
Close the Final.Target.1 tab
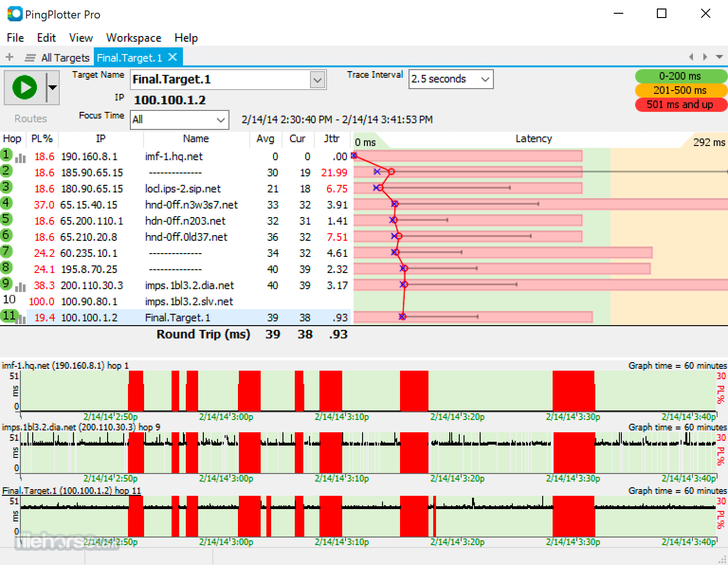point(173,57)
